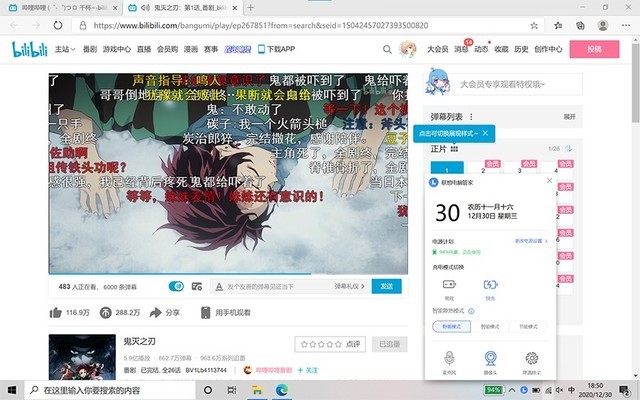Open the 直播 nav item

click(x=144, y=49)
